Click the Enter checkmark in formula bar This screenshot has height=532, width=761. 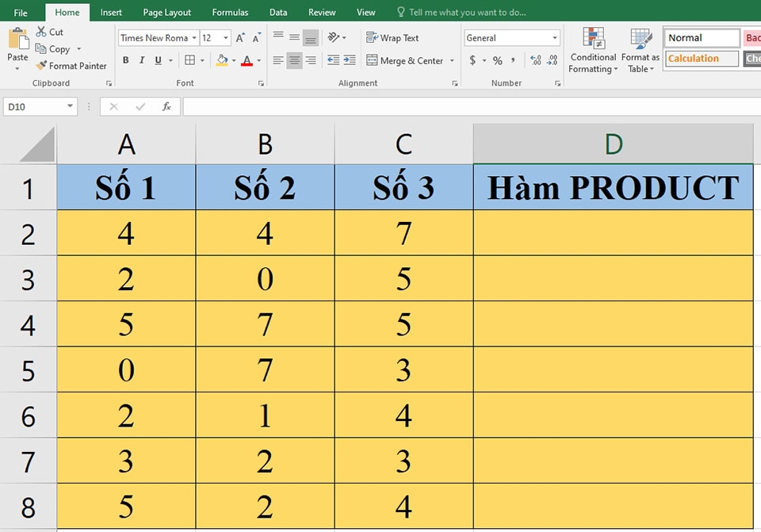tap(140, 106)
